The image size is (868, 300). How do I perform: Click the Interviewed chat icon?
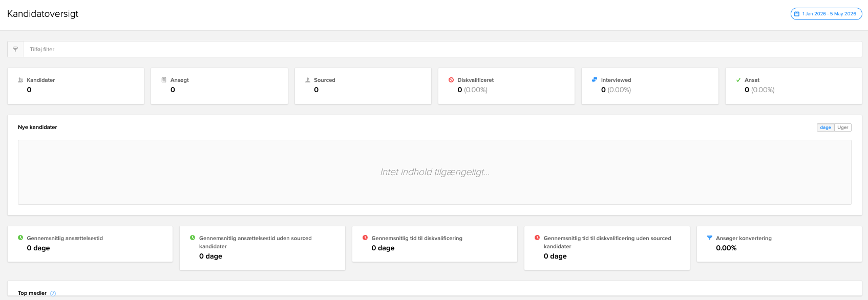tap(595, 80)
